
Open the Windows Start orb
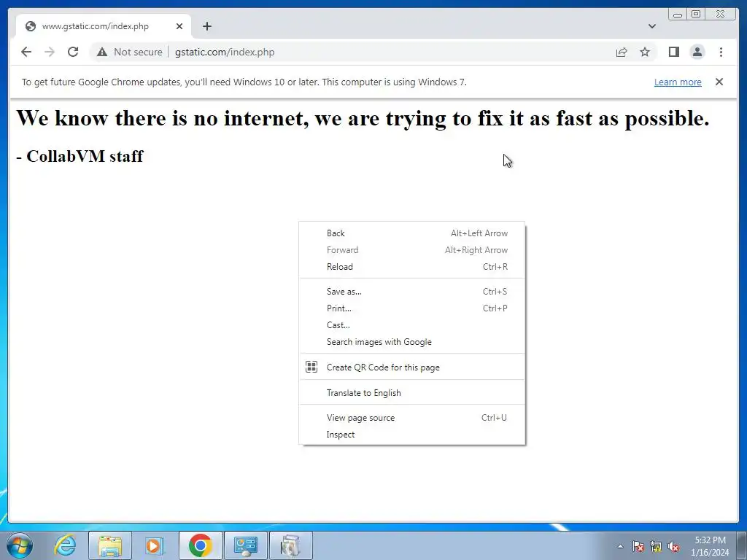(x=20, y=545)
